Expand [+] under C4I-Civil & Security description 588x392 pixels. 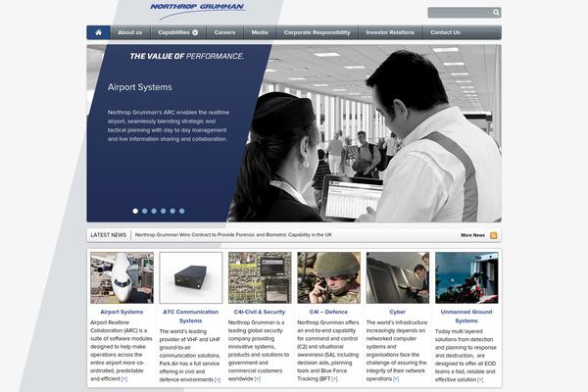[x=257, y=379]
